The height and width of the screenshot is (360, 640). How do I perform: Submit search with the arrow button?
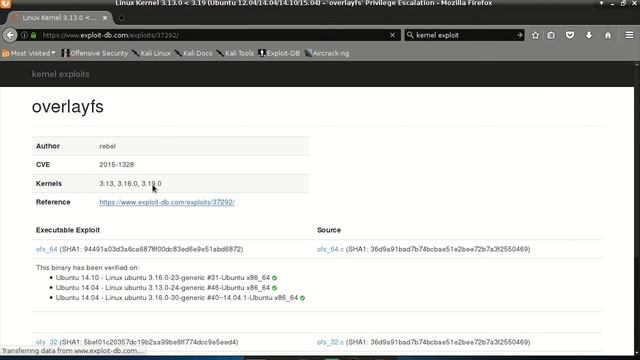tap(519, 35)
